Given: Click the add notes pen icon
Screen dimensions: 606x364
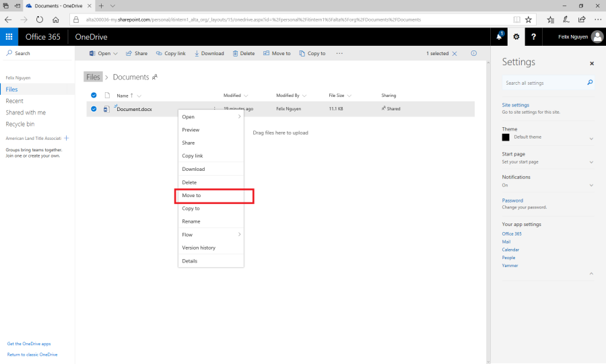Looking at the screenshot, I should point(566,20).
